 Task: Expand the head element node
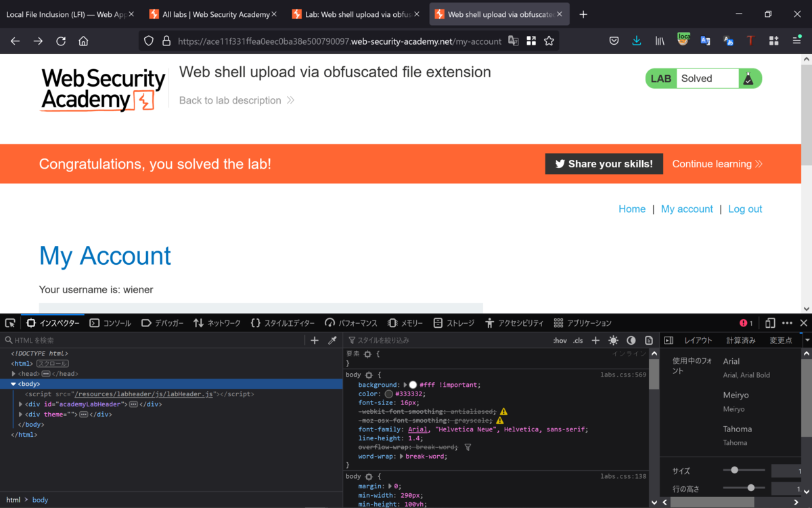[x=14, y=374]
